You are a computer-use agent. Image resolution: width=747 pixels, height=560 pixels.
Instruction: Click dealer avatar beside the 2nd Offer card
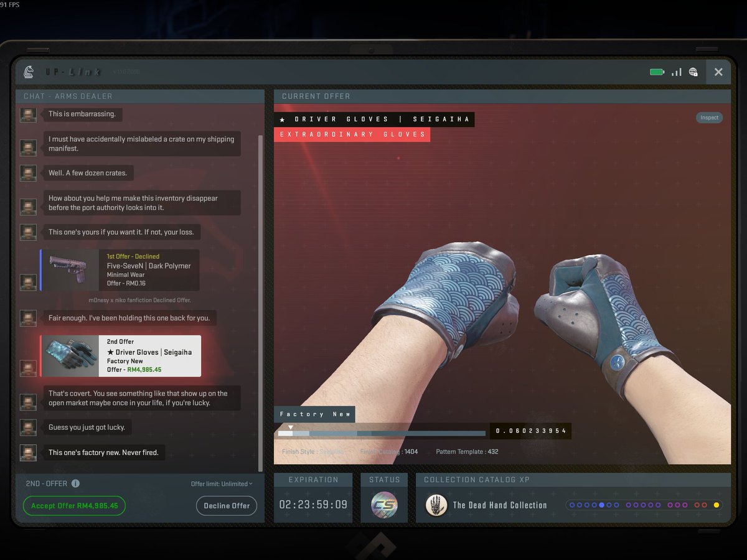pyautogui.click(x=27, y=368)
